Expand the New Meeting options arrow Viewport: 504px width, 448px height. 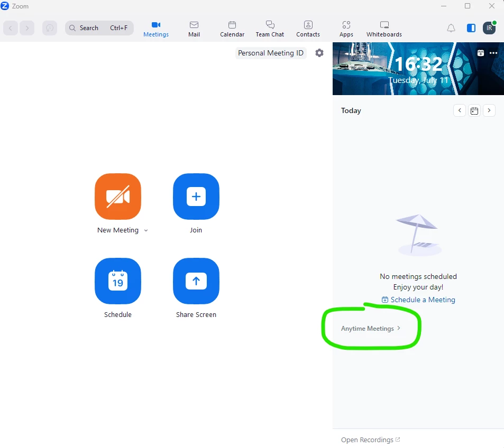coord(146,230)
